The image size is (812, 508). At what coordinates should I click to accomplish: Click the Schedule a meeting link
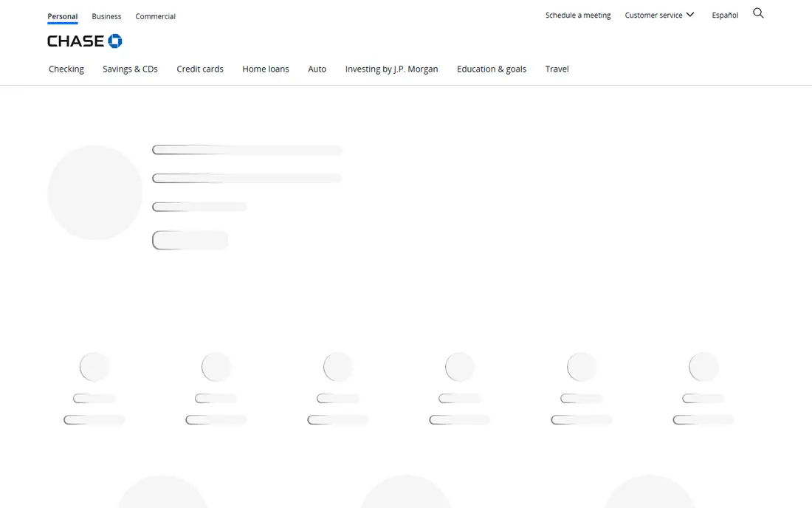coord(578,15)
